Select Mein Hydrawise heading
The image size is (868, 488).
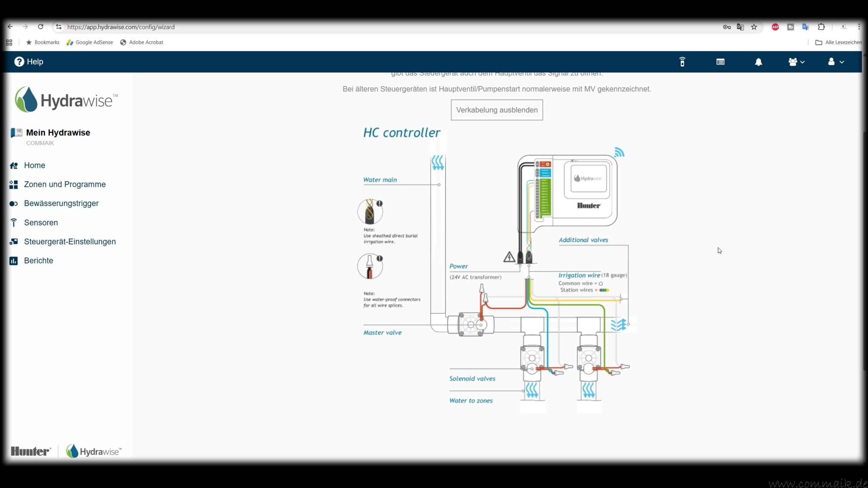pos(58,133)
